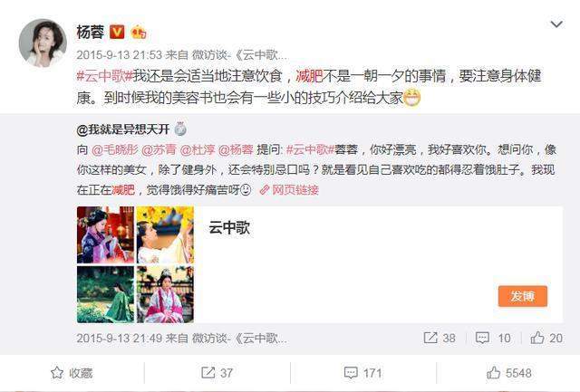Click the 云中歌 card title
Screen dimensions: 580x392
pos(229,227)
